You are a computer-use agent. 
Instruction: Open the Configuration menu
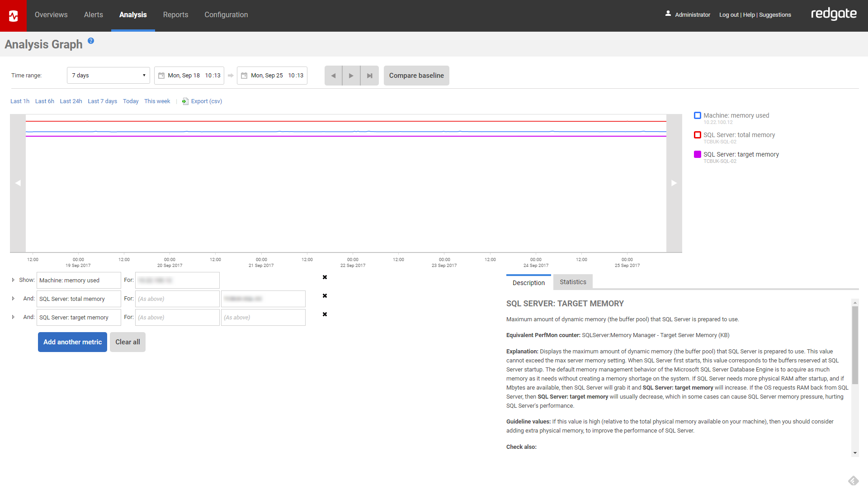click(x=226, y=15)
